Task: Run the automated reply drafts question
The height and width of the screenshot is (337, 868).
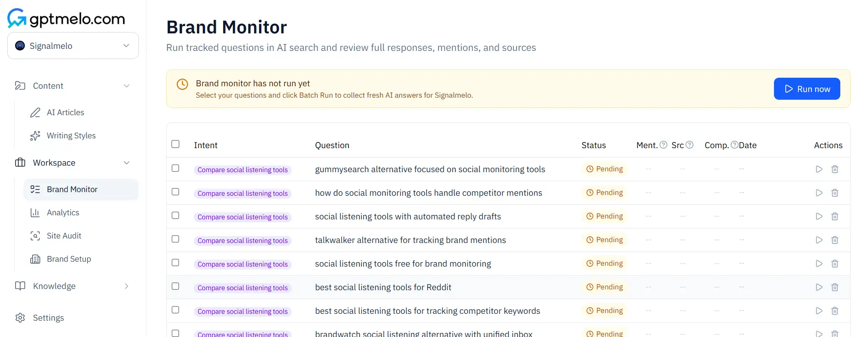Action: click(x=819, y=217)
